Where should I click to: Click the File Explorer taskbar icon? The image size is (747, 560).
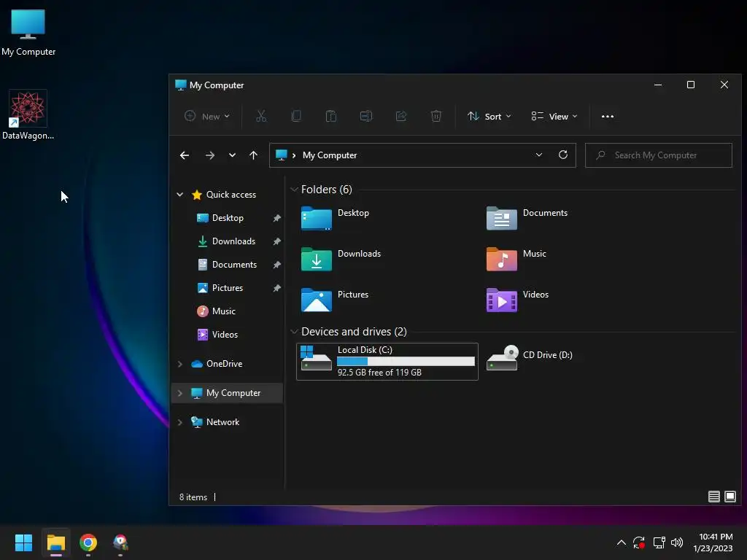click(55, 542)
